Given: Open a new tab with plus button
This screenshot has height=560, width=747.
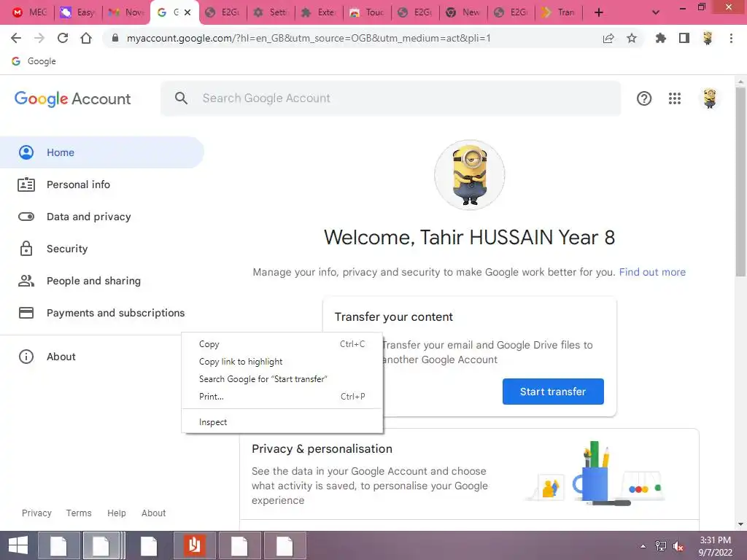Looking at the screenshot, I should [x=599, y=12].
